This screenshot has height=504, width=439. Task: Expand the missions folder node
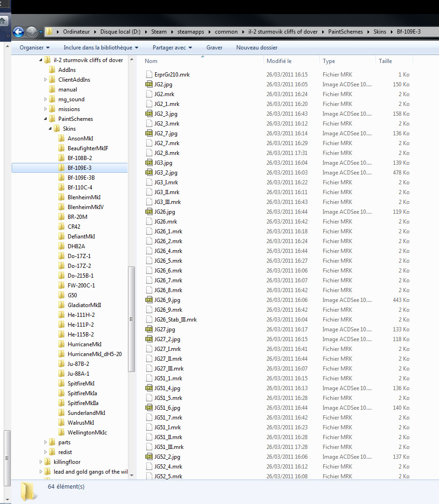[45, 109]
